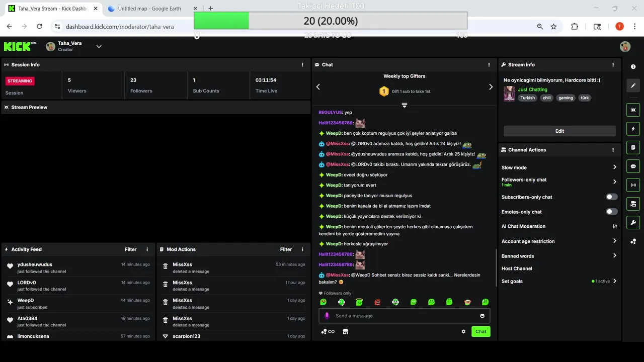Viewport: 644px width, 362px height.
Task: Toggle the lightning bolt activity icon in sidebar
Action: [x=633, y=129]
